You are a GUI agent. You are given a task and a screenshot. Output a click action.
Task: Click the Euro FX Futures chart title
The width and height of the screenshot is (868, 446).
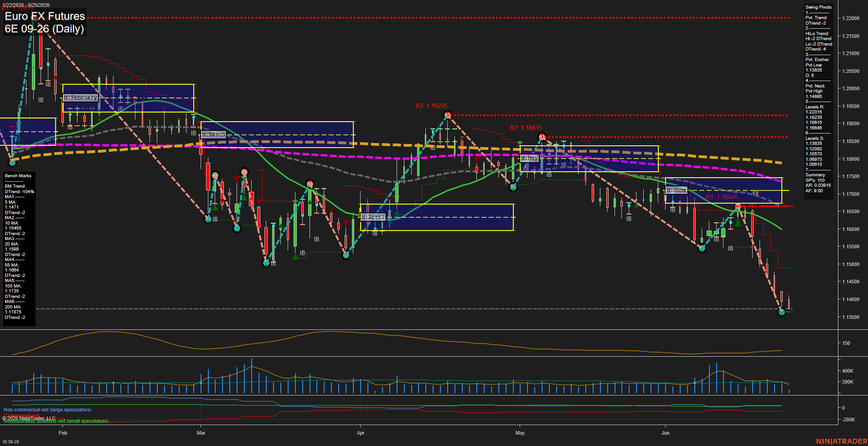point(45,16)
